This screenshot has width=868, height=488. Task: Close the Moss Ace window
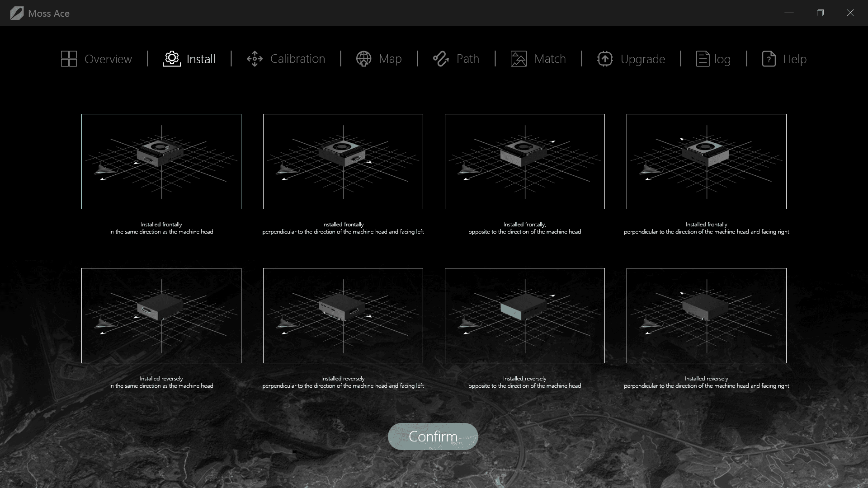(x=850, y=13)
